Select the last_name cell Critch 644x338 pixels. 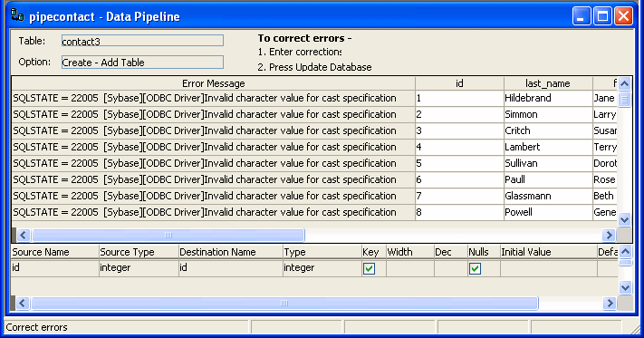click(x=548, y=130)
